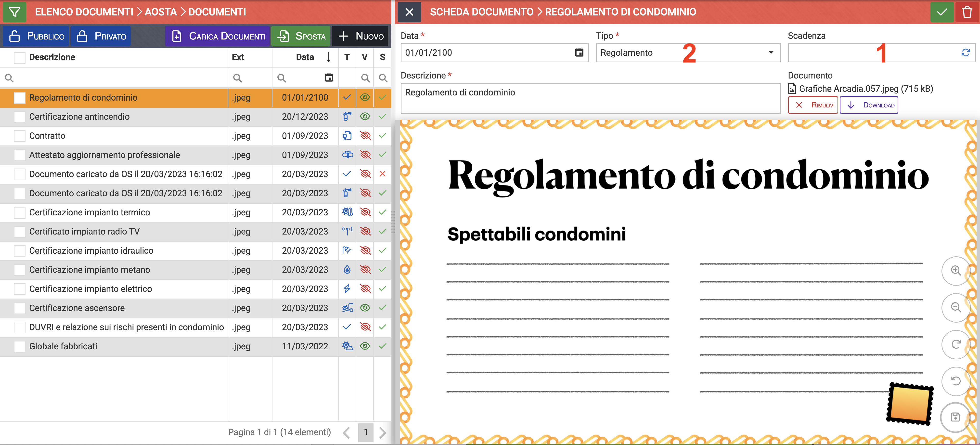Open the filter funnel icon

point(14,12)
